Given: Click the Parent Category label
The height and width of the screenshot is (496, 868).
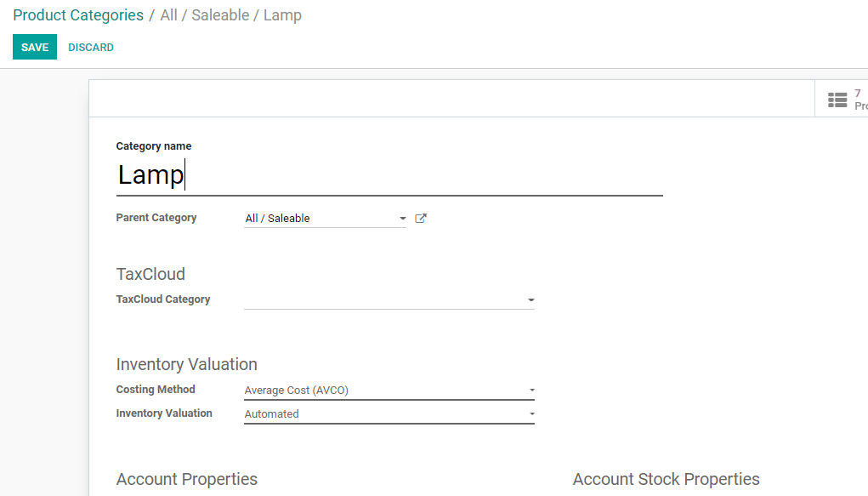Looking at the screenshot, I should 156,218.
